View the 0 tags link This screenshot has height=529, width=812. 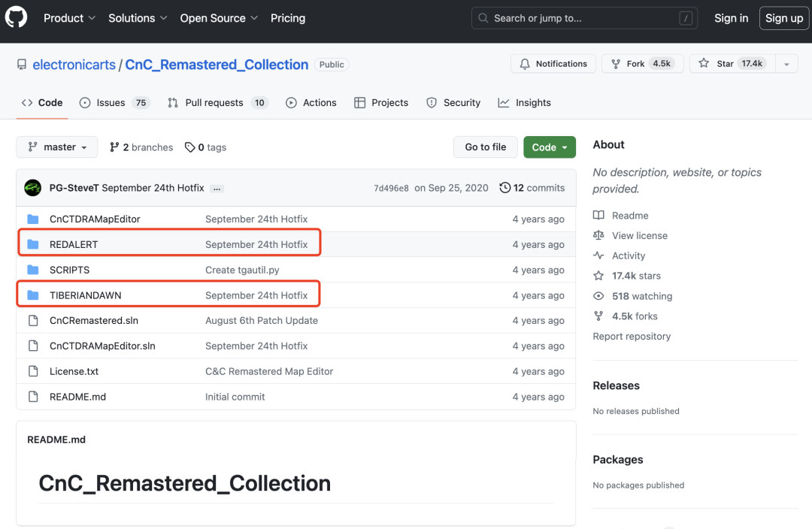(205, 147)
